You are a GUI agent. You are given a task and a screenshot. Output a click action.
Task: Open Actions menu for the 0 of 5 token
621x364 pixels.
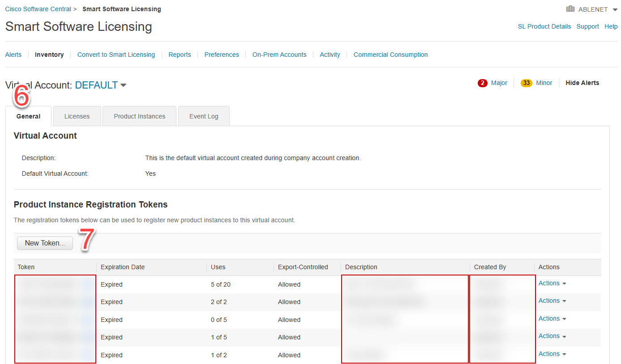(552, 319)
